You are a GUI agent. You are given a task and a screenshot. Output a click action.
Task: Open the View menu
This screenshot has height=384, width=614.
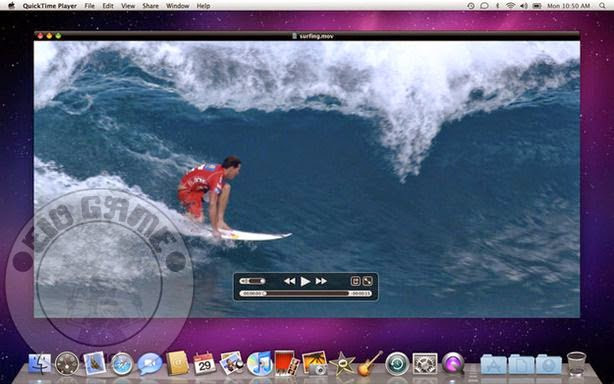[x=128, y=6]
